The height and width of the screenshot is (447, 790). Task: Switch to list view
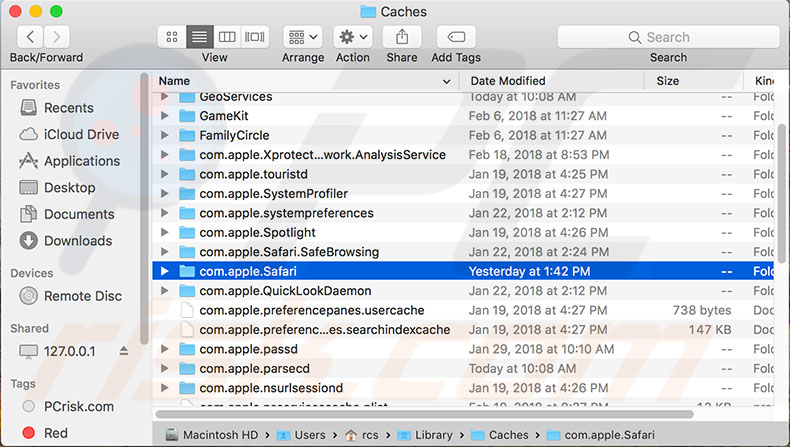[200, 37]
